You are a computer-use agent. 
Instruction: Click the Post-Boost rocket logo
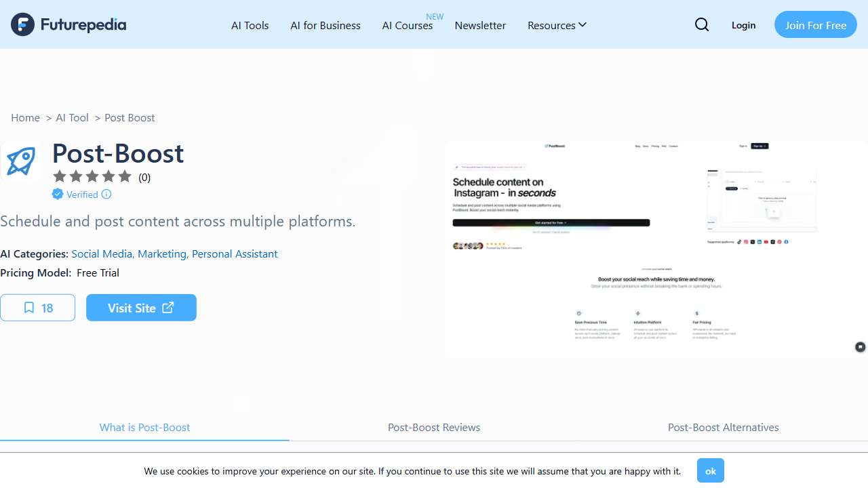pos(20,162)
